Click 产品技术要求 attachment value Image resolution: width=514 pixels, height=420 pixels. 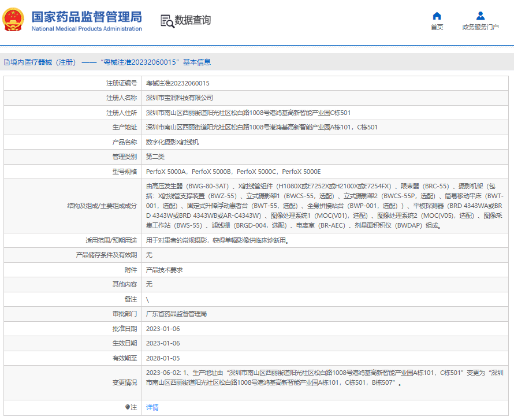click(x=164, y=270)
